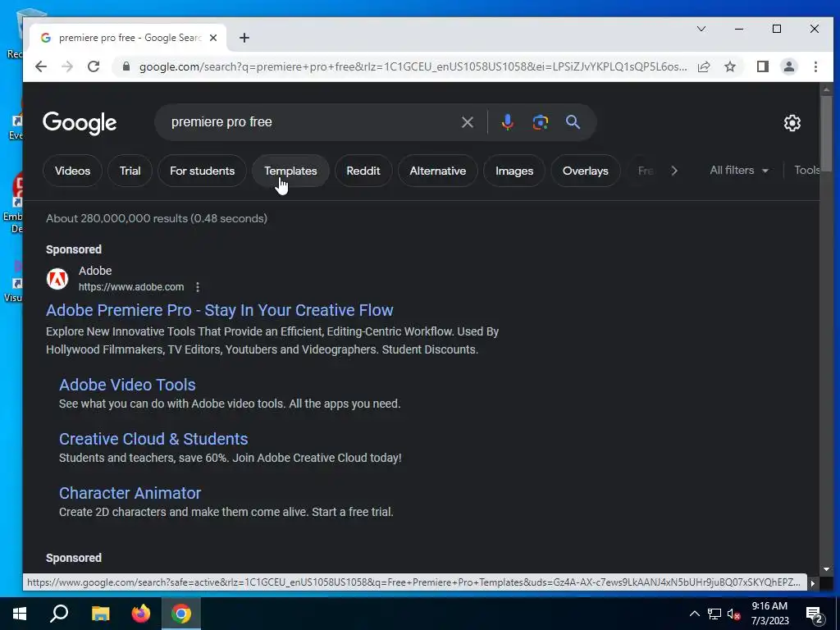The image size is (840, 630).
Task: Show more filter chips with the arrow
Action: [x=674, y=171]
